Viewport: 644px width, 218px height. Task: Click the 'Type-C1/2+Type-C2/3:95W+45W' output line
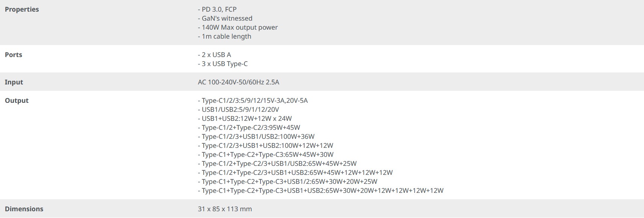click(249, 128)
